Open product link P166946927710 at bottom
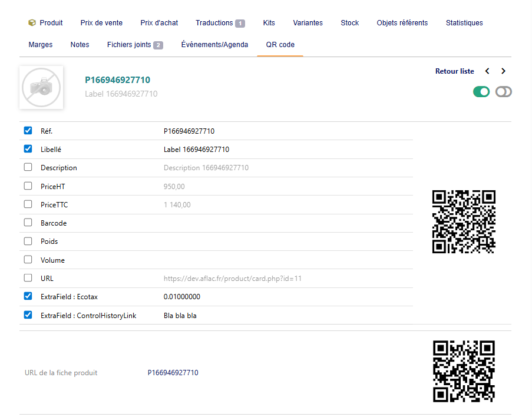The width and height of the screenshot is (532, 417). tap(173, 373)
